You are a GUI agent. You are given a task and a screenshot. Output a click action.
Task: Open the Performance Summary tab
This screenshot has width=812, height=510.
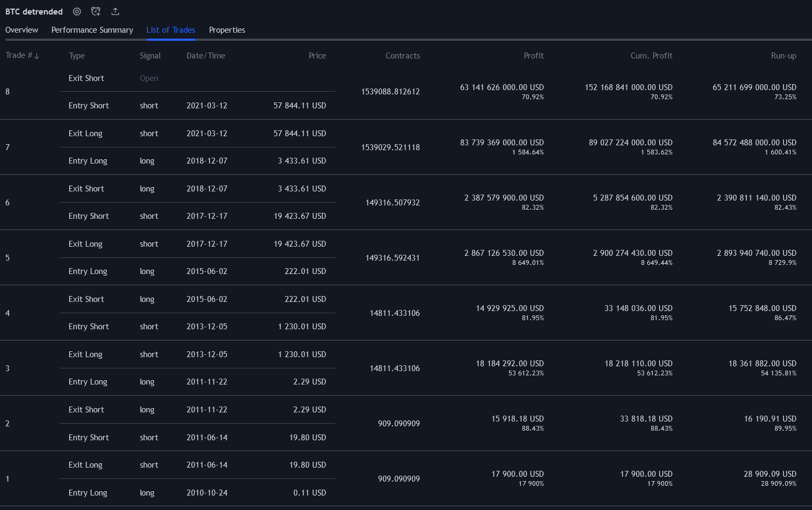92,30
